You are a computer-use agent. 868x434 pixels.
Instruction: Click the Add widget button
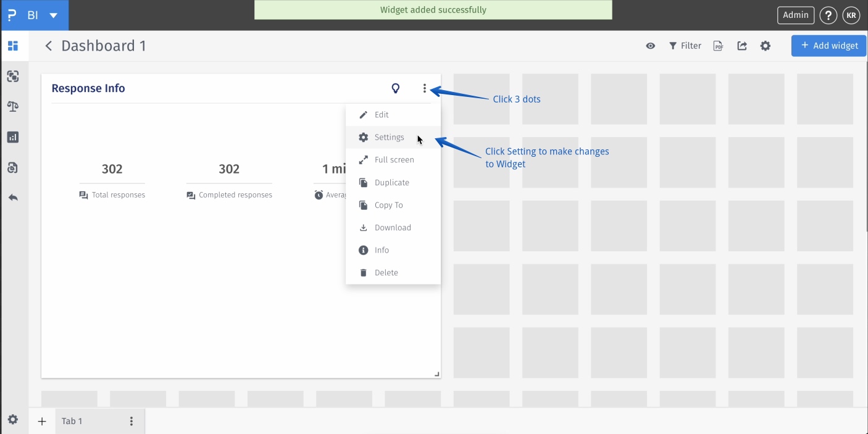point(829,46)
